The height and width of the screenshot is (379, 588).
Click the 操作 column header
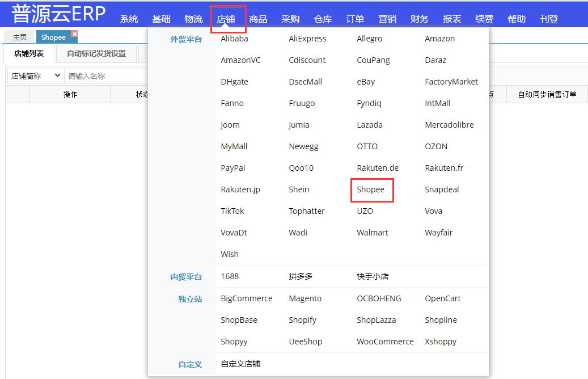pyautogui.click(x=70, y=94)
